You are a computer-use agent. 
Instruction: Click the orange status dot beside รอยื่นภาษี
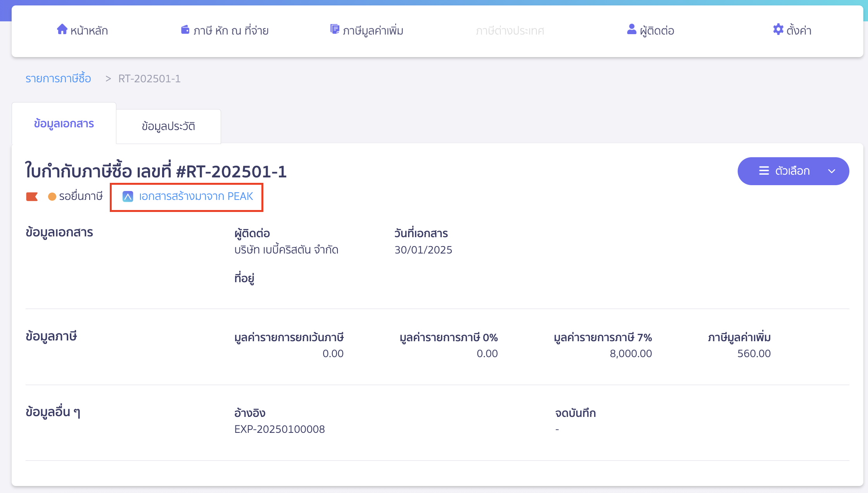[x=52, y=196]
